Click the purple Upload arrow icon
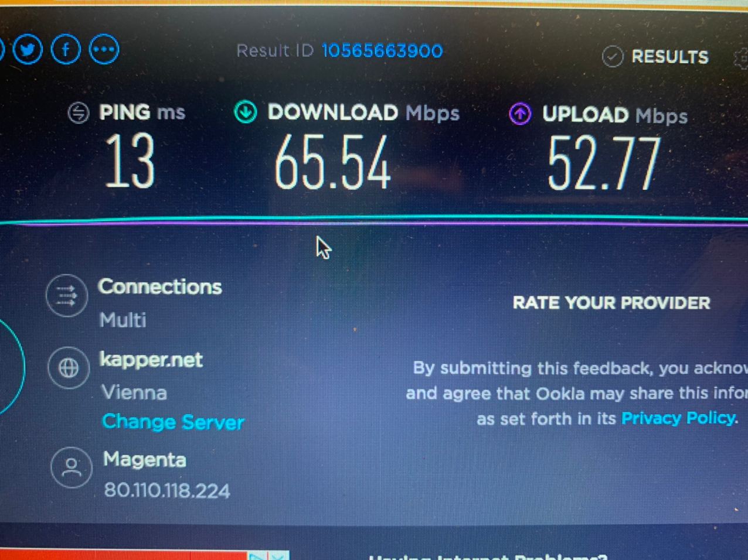Viewport: 748px width, 560px height. pos(520,114)
